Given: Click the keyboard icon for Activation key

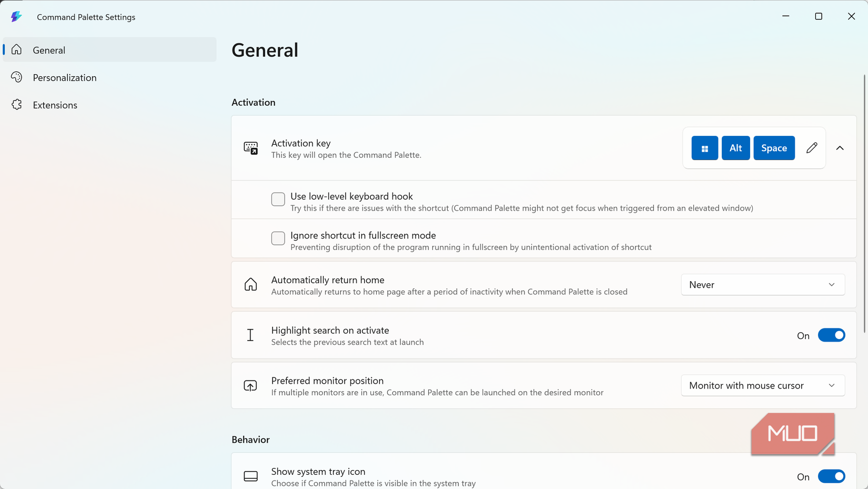Looking at the screenshot, I should (x=251, y=148).
